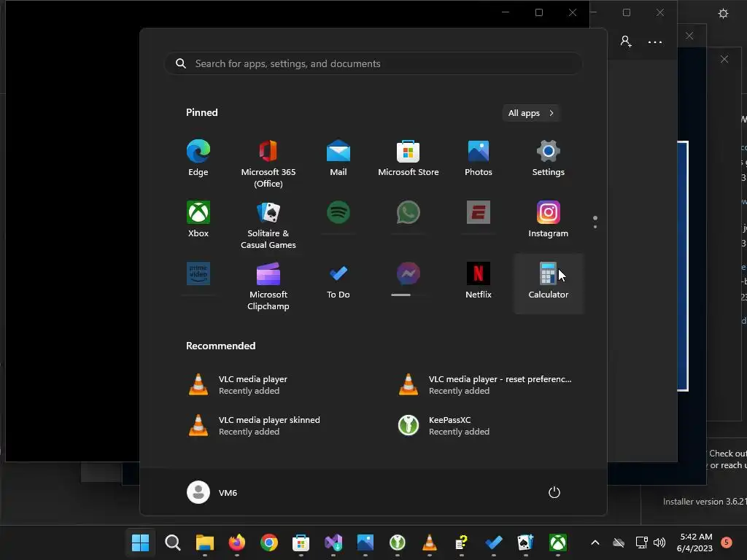This screenshot has width=747, height=560.
Task: Focus the Start menu search box
Action: pos(373,63)
